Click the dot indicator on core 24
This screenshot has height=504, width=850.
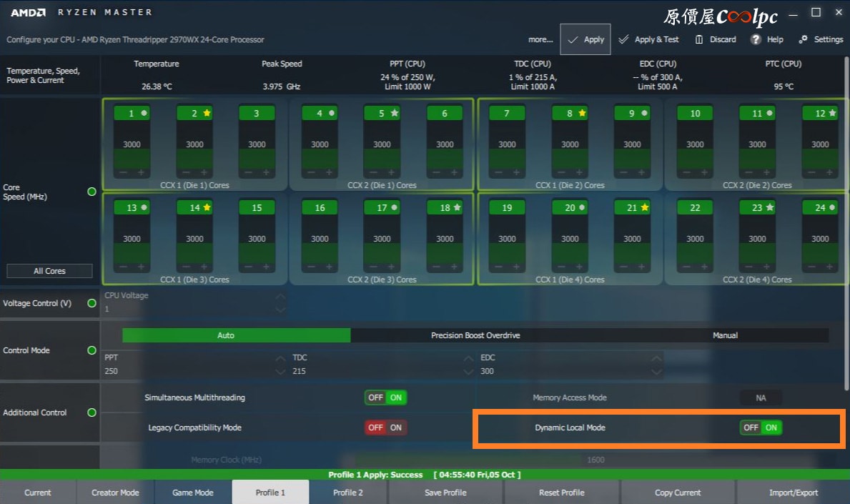tap(831, 207)
